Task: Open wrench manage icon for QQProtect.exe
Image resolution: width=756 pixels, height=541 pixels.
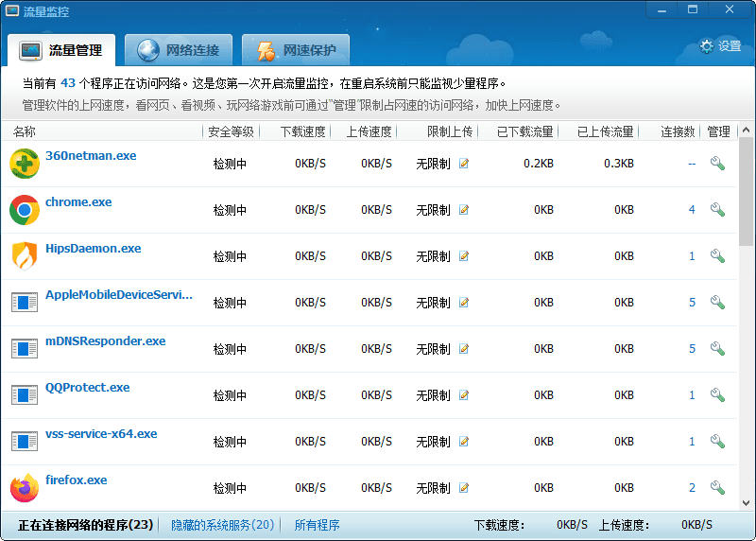Action: click(717, 395)
